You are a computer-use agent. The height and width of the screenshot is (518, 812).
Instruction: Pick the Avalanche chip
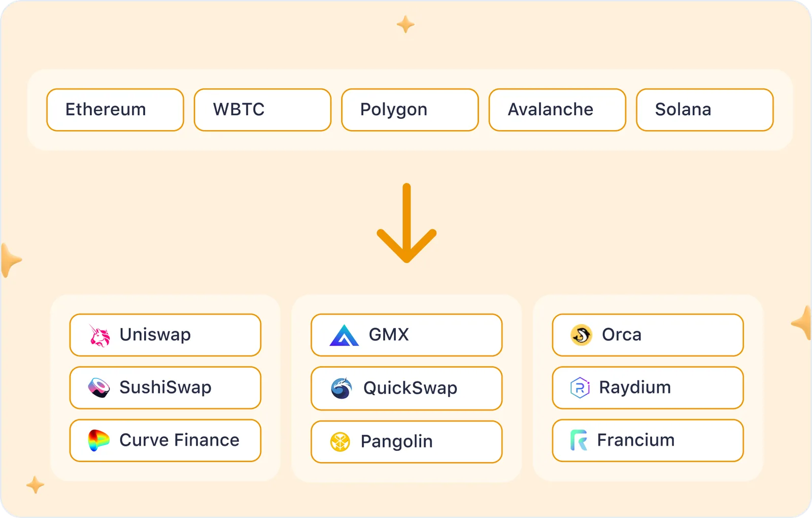click(x=557, y=110)
